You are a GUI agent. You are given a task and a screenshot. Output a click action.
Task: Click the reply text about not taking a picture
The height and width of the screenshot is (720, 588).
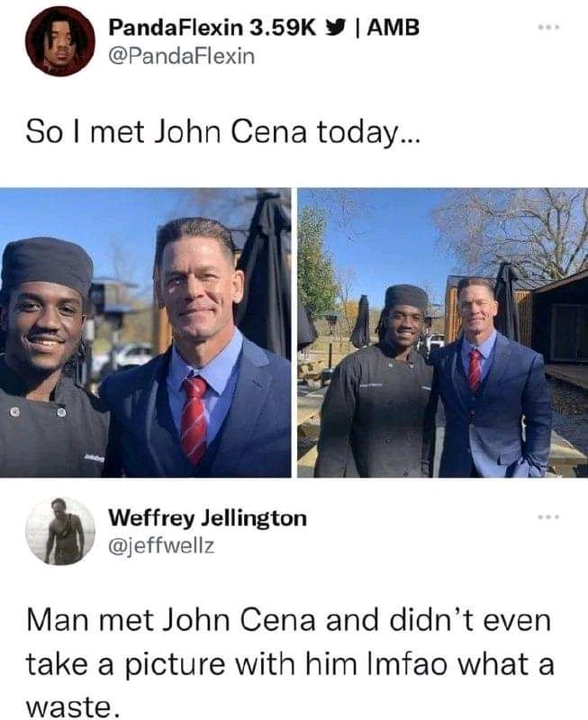coord(289,664)
